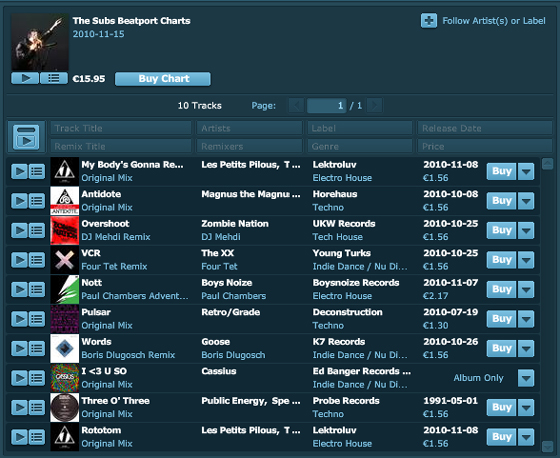Buy the Antidote track
560x458 pixels.
(x=501, y=201)
